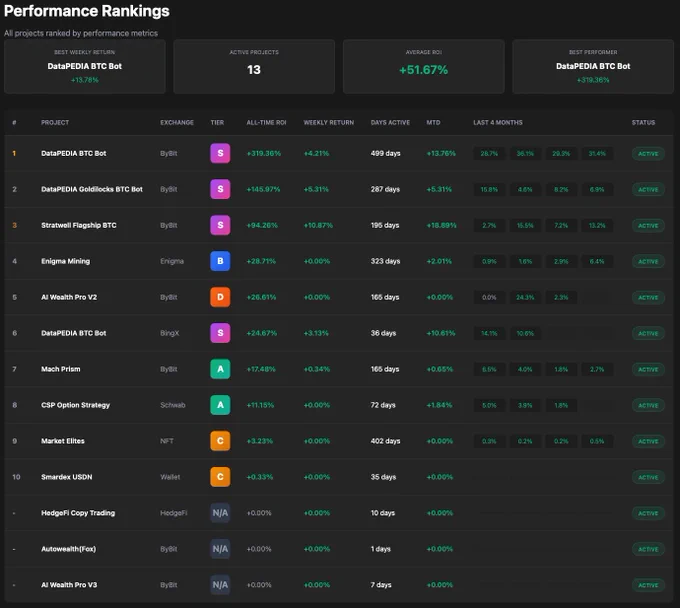Click the N/A tier badge for Autowealth(Fox)
680x608 pixels.
[220, 549]
